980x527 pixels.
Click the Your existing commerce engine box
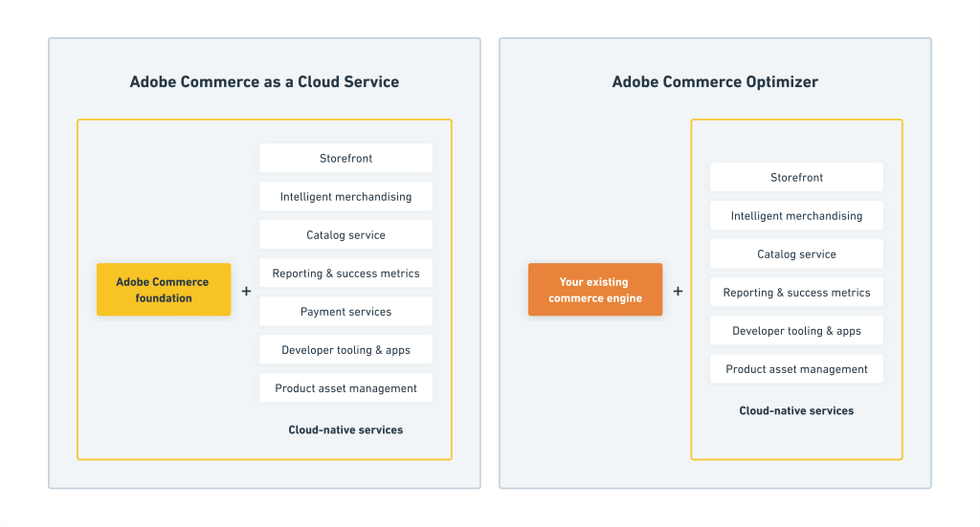[x=595, y=289]
